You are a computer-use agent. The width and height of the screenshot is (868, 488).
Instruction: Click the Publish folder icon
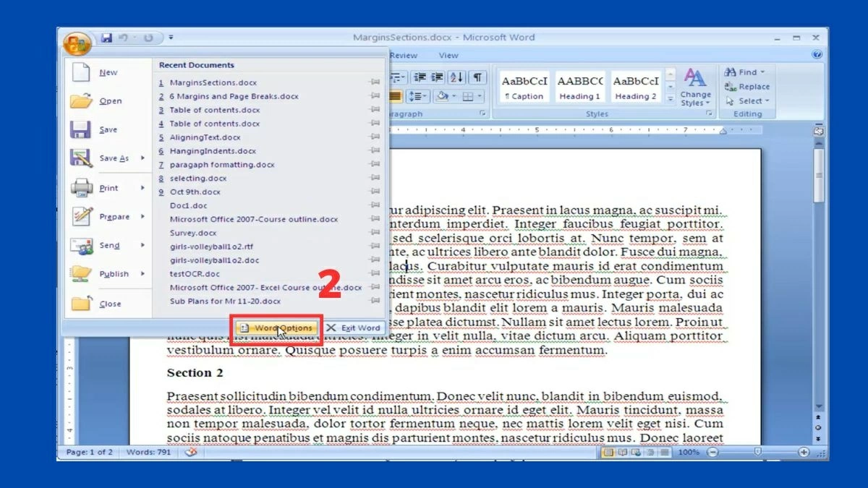click(81, 274)
